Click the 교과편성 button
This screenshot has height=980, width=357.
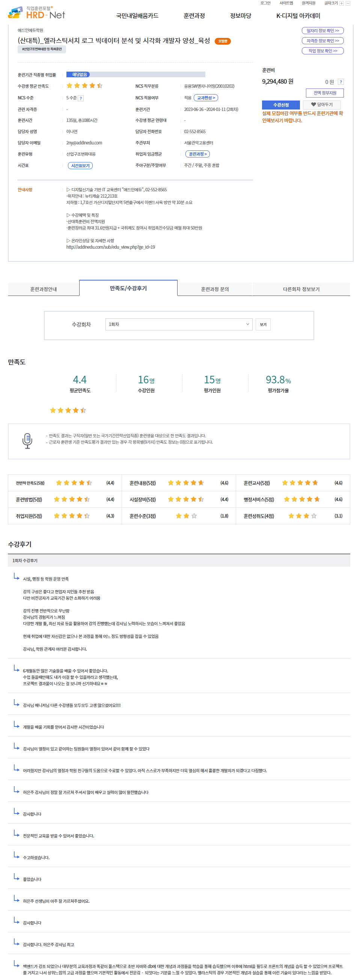(206, 98)
